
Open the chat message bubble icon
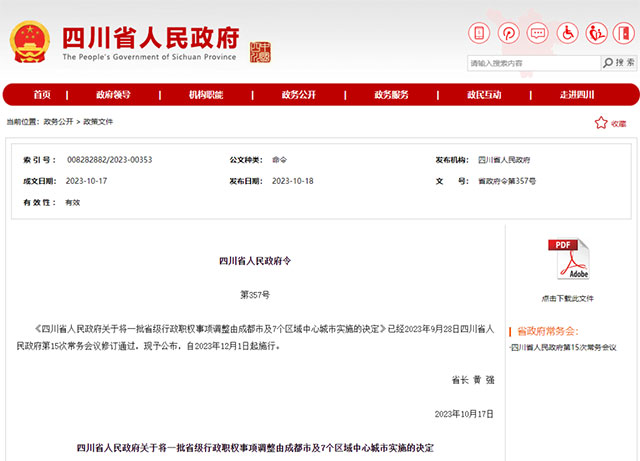[x=538, y=33]
